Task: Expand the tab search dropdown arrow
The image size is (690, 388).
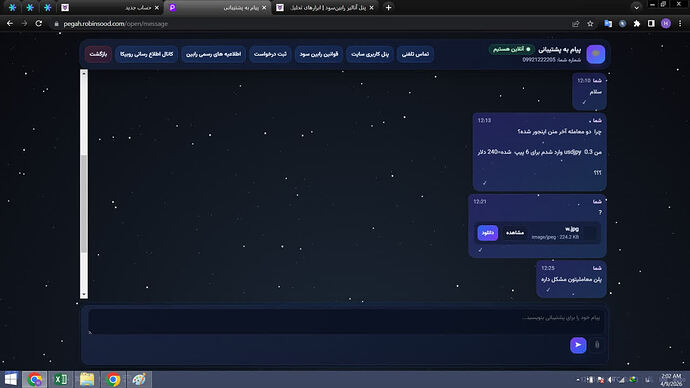Action: click(636, 7)
